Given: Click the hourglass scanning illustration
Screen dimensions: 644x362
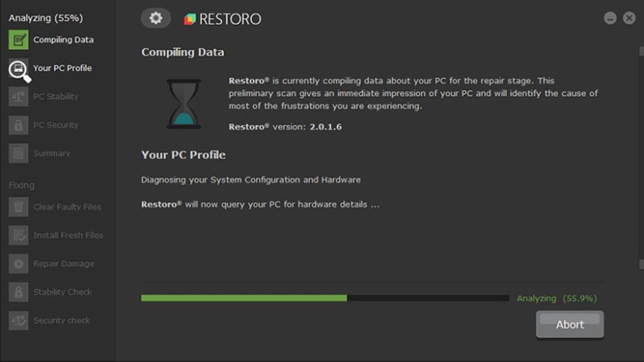Looking at the screenshot, I should coord(182,102).
